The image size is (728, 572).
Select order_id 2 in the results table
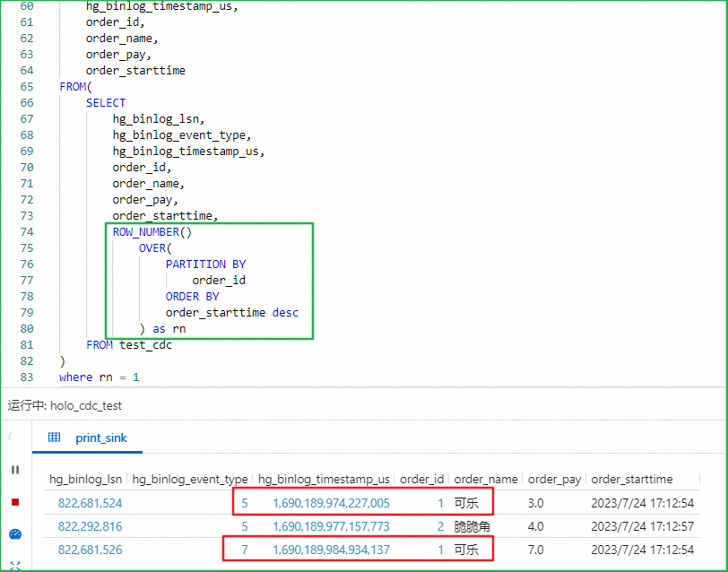pos(440,526)
